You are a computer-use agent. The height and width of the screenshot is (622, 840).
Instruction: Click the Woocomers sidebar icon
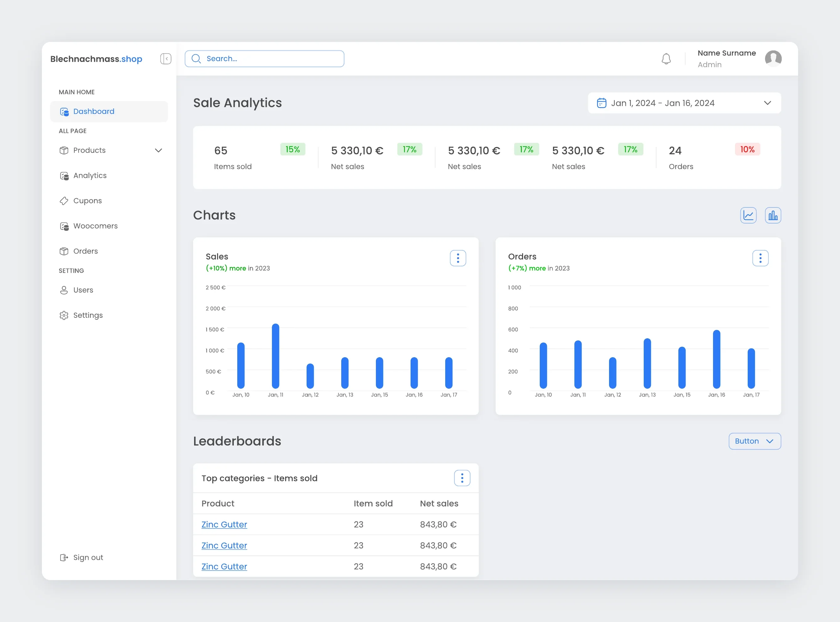[64, 226]
